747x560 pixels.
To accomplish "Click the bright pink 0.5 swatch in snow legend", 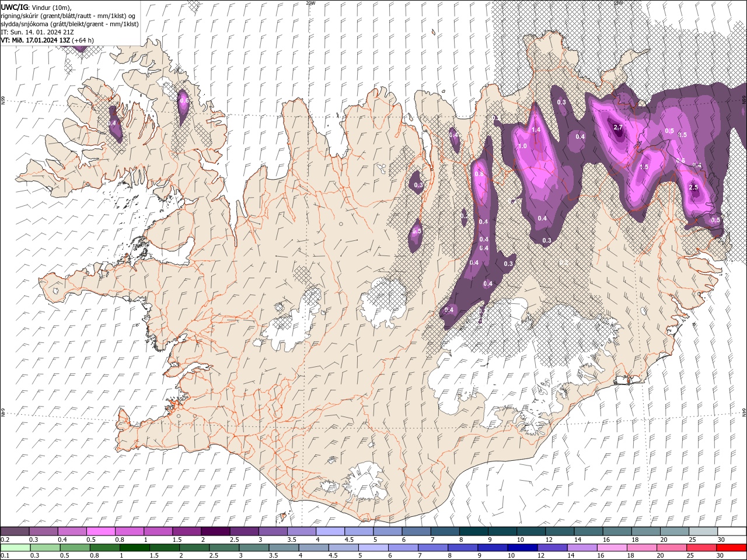I will coord(101,531).
